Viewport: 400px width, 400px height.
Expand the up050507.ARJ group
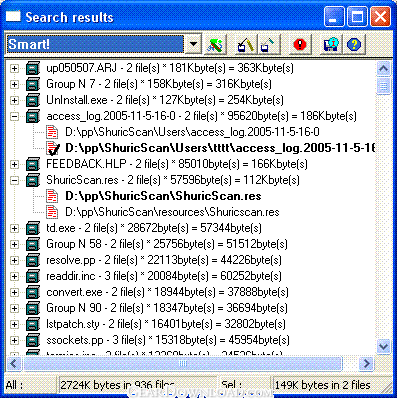point(14,68)
